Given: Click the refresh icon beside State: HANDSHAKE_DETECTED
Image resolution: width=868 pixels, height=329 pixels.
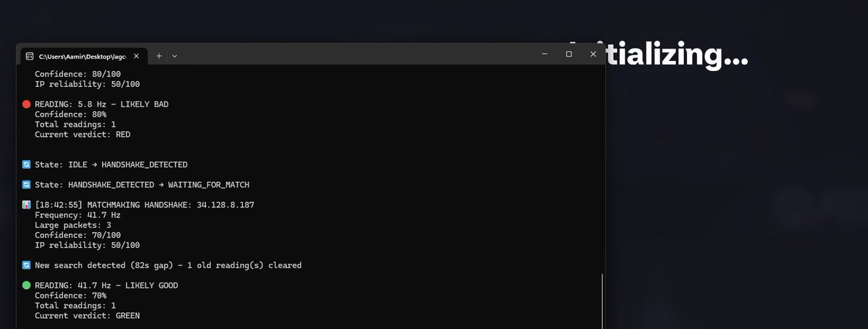Looking at the screenshot, I should pos(26,185).
